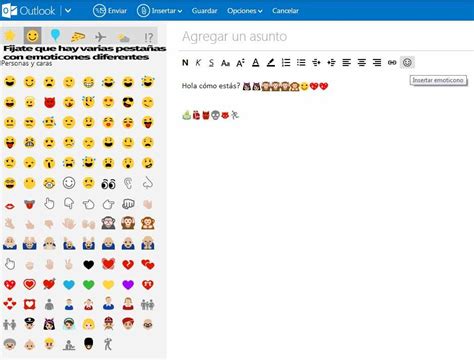Screen dimensions: 474x360
Task: Toggle italic (K) formatting
Action: 198,62
